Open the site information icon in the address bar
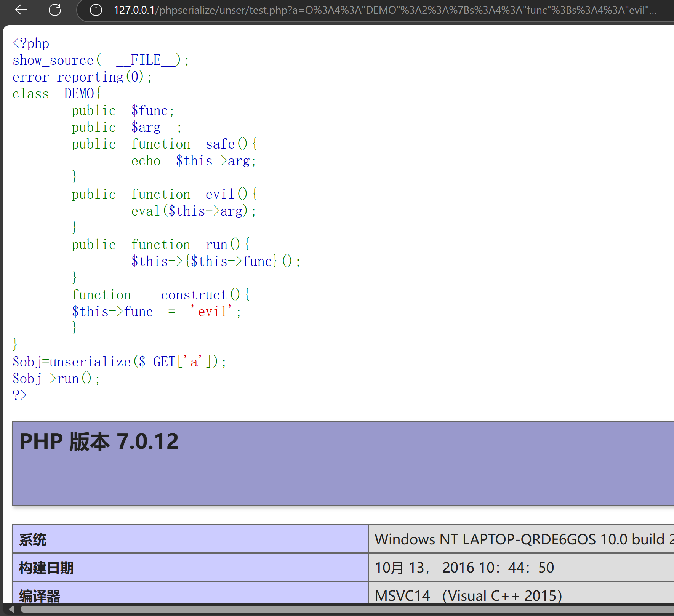This screenshot has width=674, height=616. pos(96,10)
